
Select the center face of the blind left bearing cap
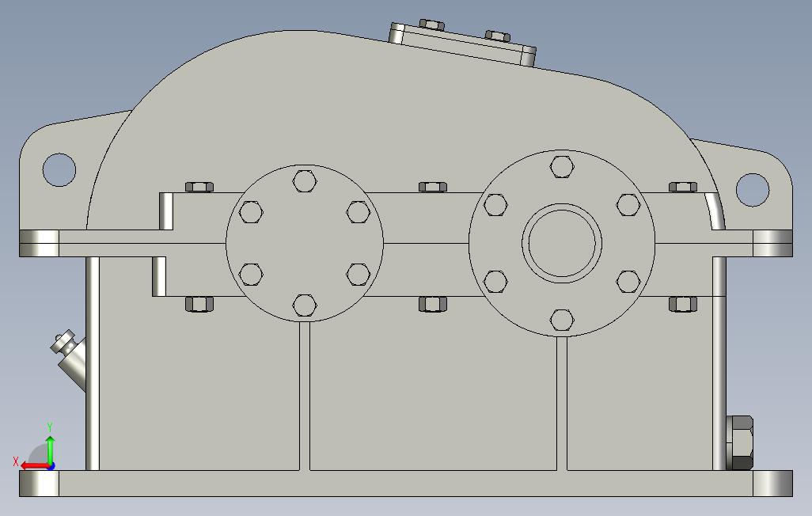click(x=305, y=243)
